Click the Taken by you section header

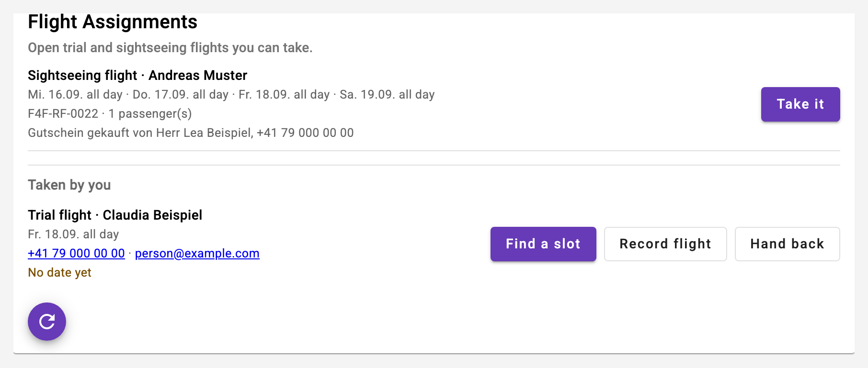(69, 185)
